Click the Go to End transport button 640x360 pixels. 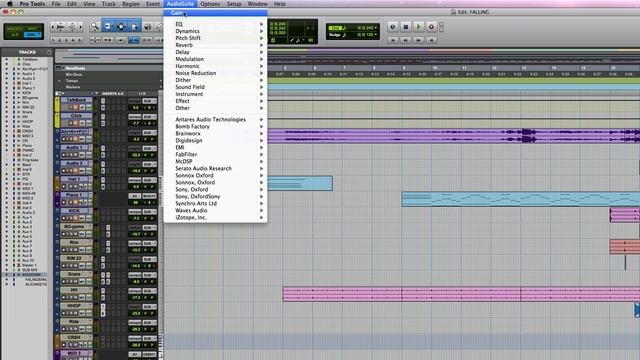coord(431,40)
